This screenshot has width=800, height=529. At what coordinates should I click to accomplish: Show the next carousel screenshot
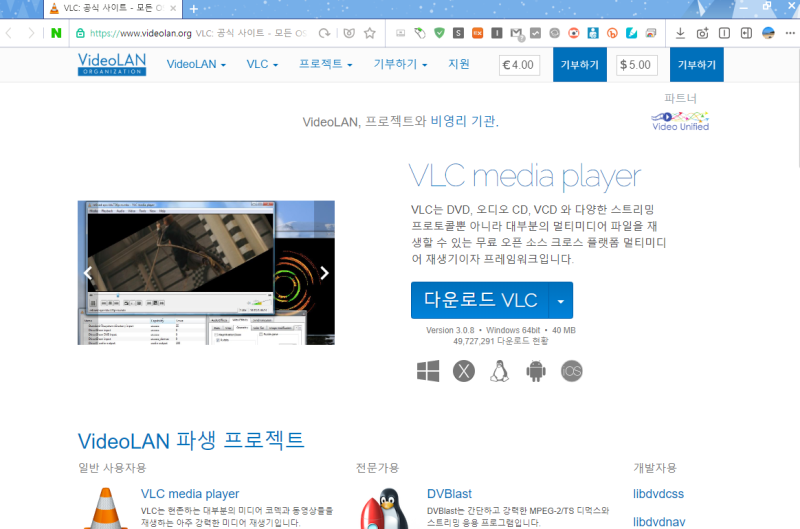(x=324, y=273)
